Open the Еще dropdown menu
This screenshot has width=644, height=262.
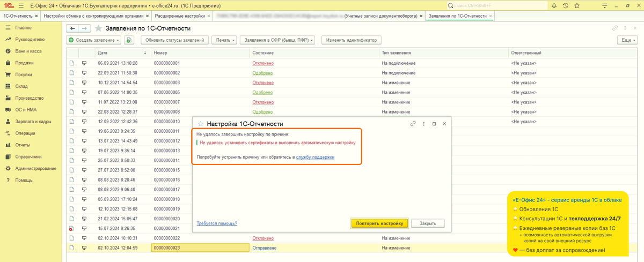627,40
